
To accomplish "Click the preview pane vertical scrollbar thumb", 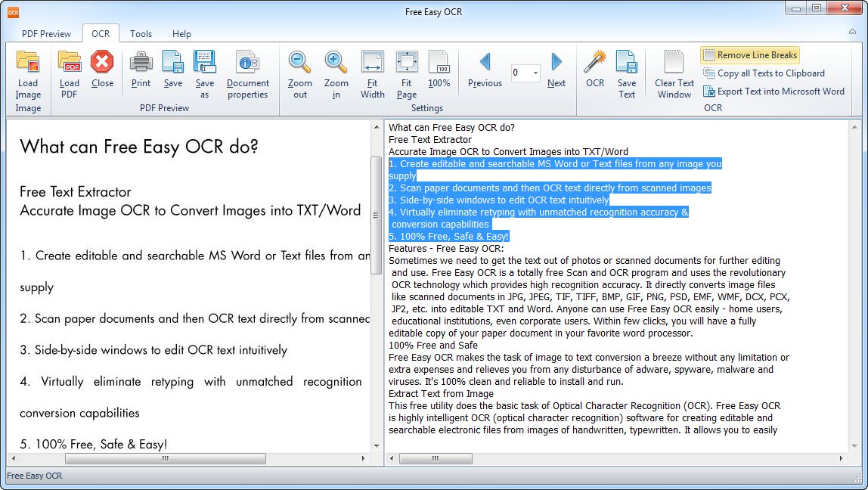I will point(377,216).
